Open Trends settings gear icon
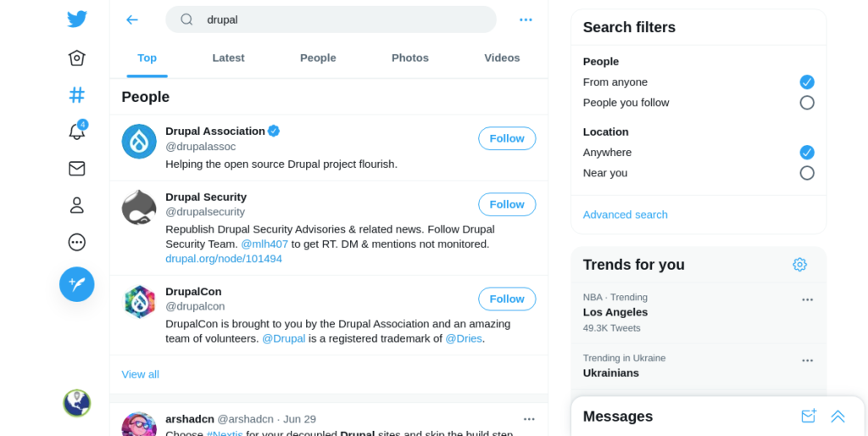 point(799,265)
